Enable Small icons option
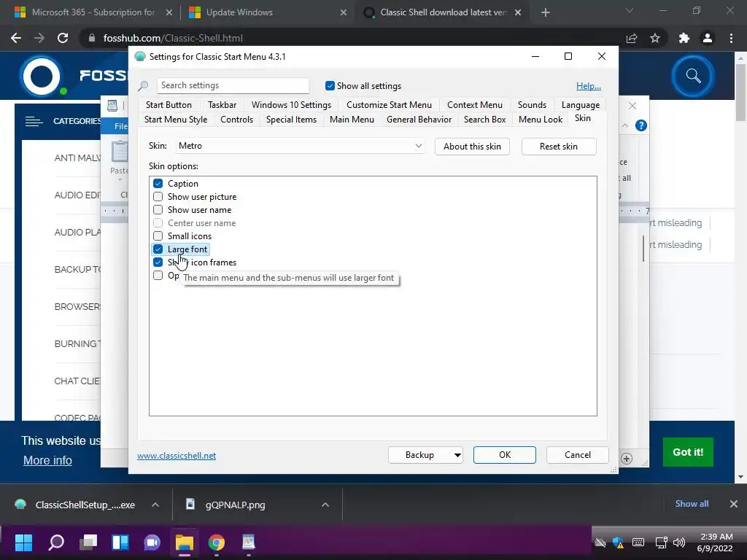This screenshot has height=560, width=747. (158, 236)
